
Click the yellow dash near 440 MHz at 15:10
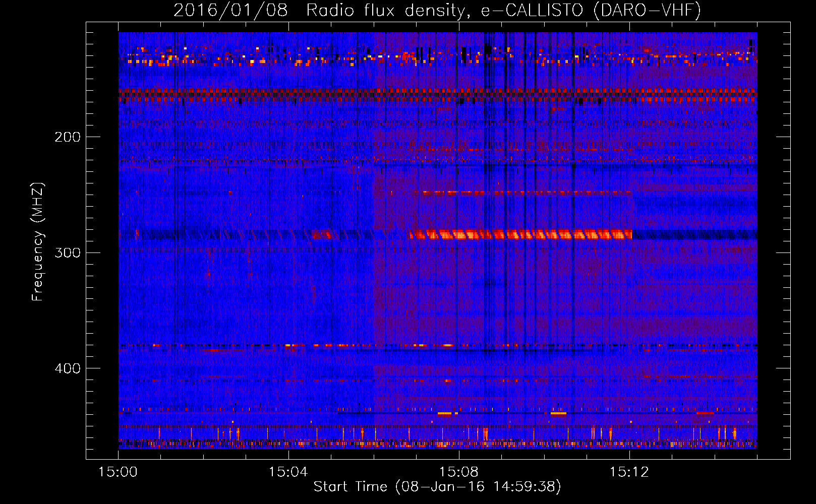(x=558, y=414)
